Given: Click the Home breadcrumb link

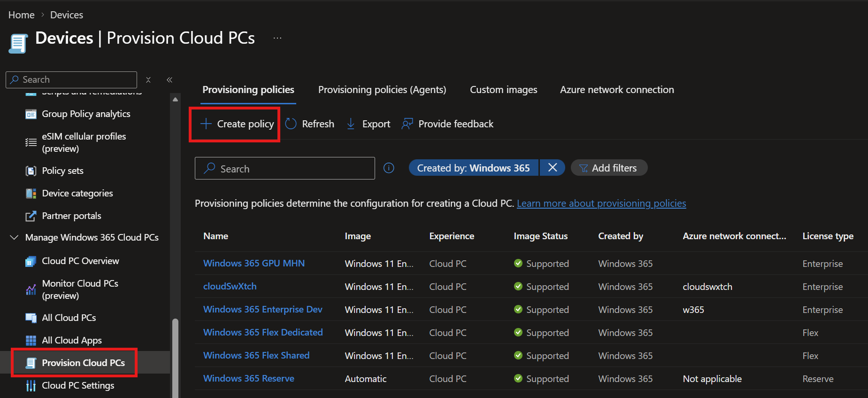Looking at the screenshot, I should click(22, 15).
